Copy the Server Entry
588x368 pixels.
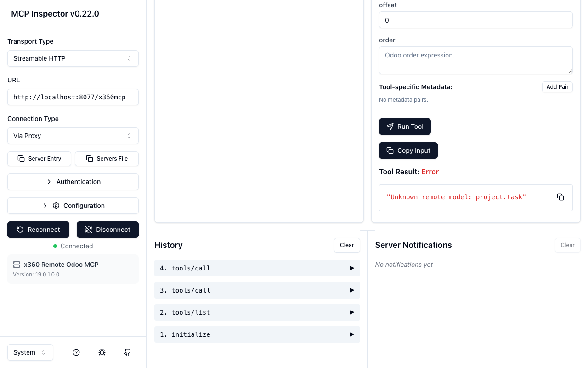pyautogui.click(x=39, y=159)
